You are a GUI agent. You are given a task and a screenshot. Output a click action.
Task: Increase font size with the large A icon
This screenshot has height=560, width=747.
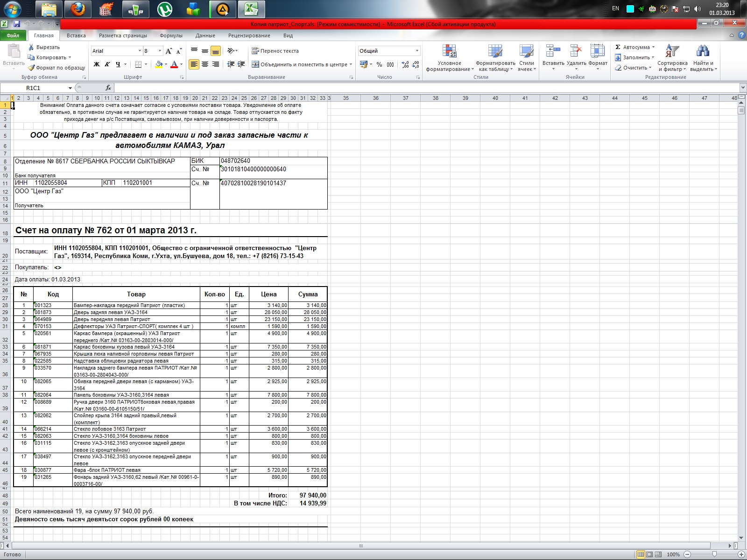click(x=169, y=51)
